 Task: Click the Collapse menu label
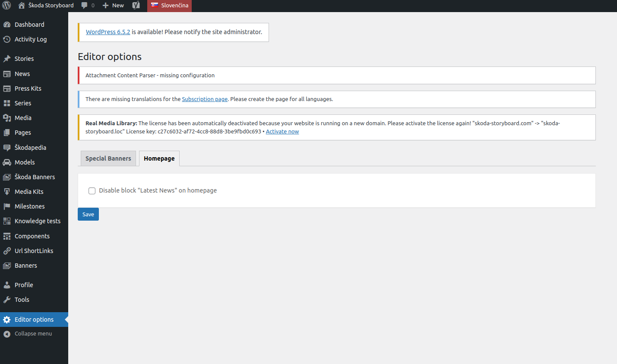pyautogui.click(x=33, y=334)
